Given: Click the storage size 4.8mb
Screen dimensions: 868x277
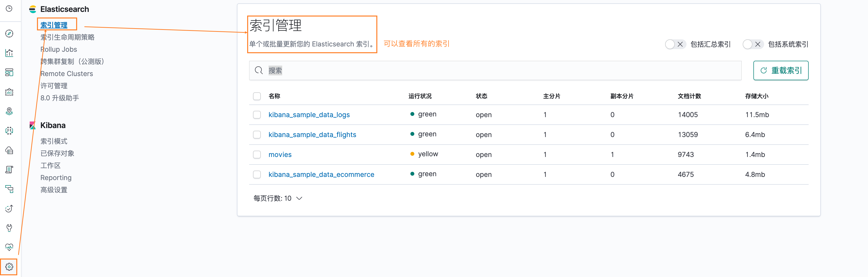Looking at the screenshot, I should click(755, 174).
